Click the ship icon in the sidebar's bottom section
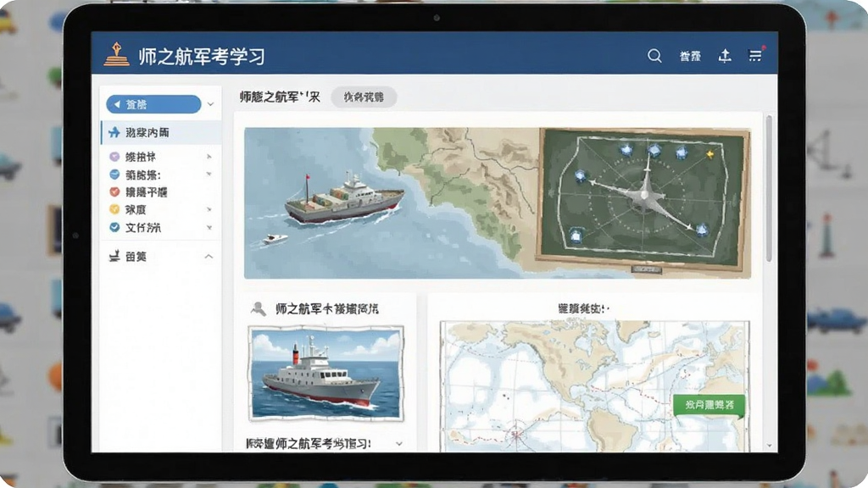 tap(114, 256)
